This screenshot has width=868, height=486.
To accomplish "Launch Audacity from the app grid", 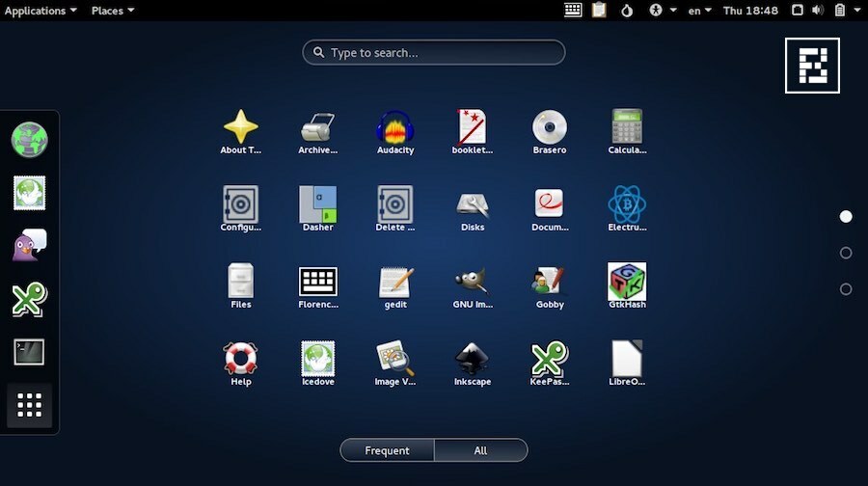I will pos(394,129).
